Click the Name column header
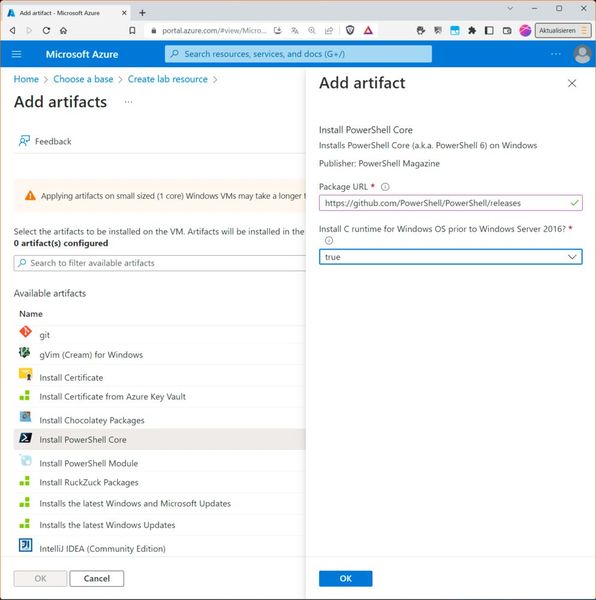596x600 pixels. 31,314
